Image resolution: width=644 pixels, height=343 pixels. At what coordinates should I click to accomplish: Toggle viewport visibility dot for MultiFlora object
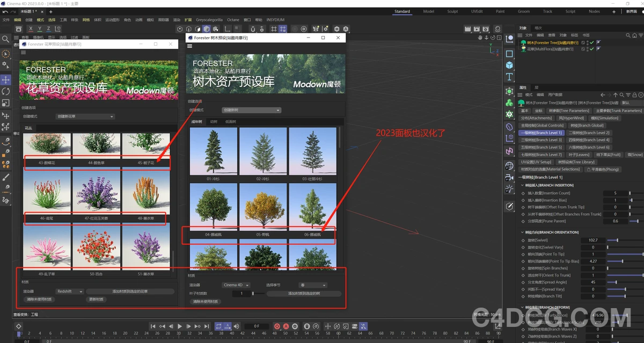coord(587,48)
